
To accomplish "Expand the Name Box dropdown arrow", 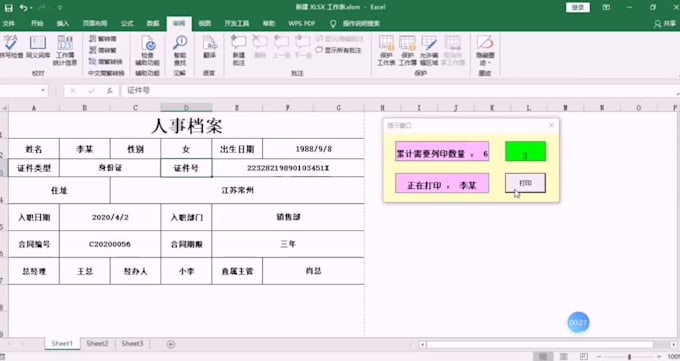I will (42, 90).
